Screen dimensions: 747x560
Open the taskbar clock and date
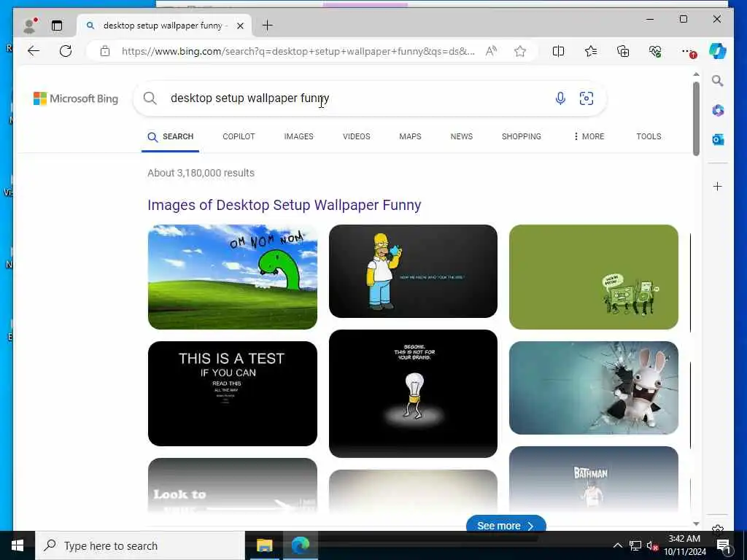(x=684, y=545)
